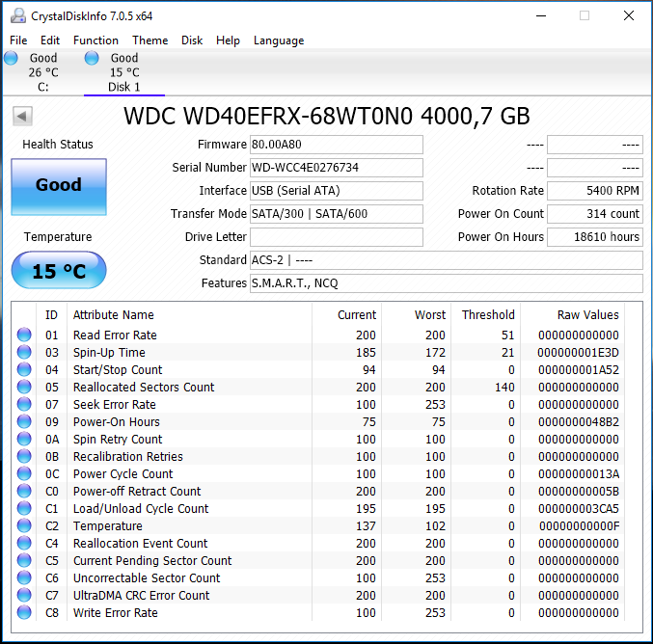Screen dimensions: 653x644
Task: Click the CrystalDiskInfo app icon in title bar
Action: pyautogui.click(x=18, y=15)
